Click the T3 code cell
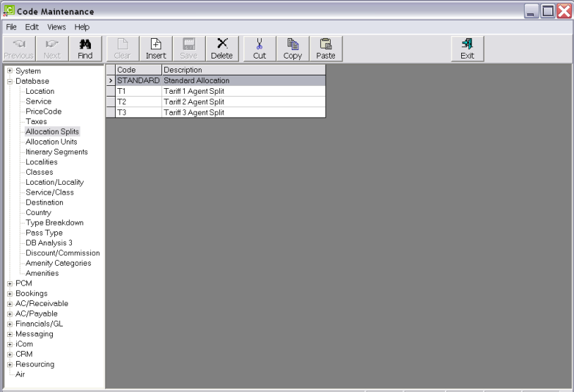574x392 pixels. (139, 112)
